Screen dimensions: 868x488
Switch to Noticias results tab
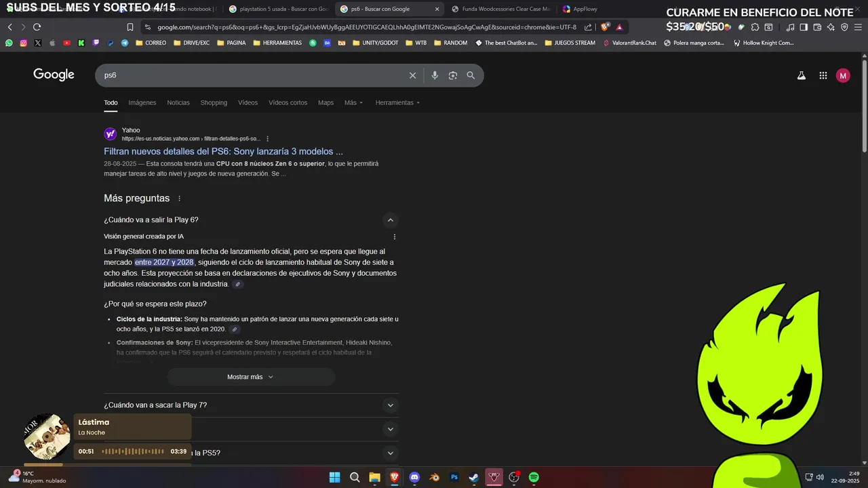point(178,102)
